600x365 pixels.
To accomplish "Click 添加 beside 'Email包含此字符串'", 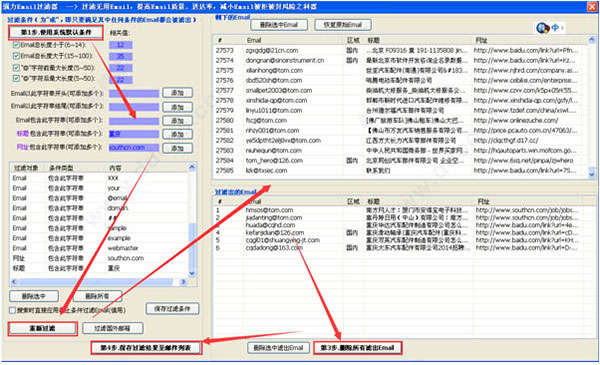I will click(x=177, y=121).
